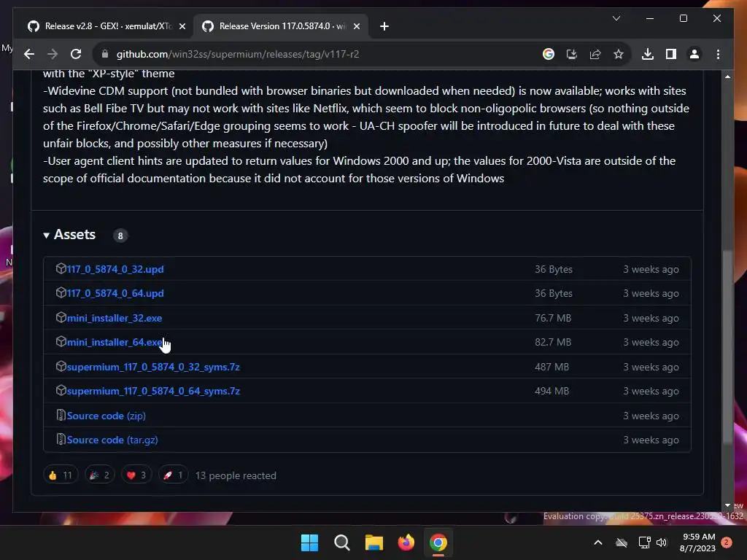Image resolution: width=747 pixels, height=560 pixels.
Task: Click the heart reaction with 3
Action: 136,475
